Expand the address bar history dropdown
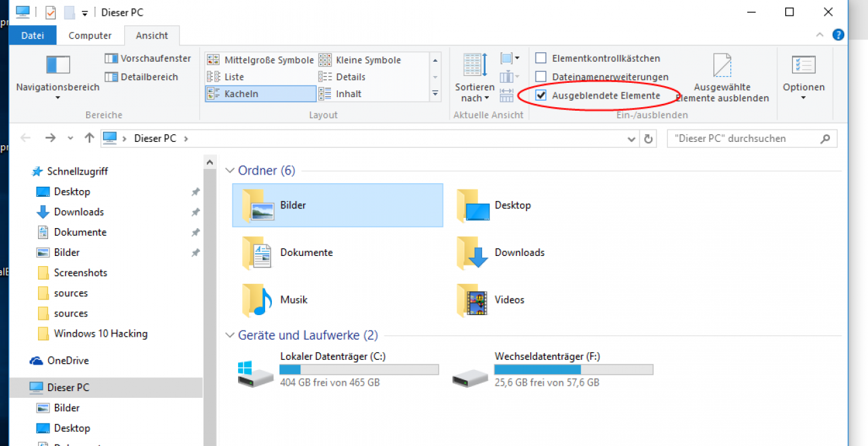Screen dimensions: 868x446 [x=632, y=138]
